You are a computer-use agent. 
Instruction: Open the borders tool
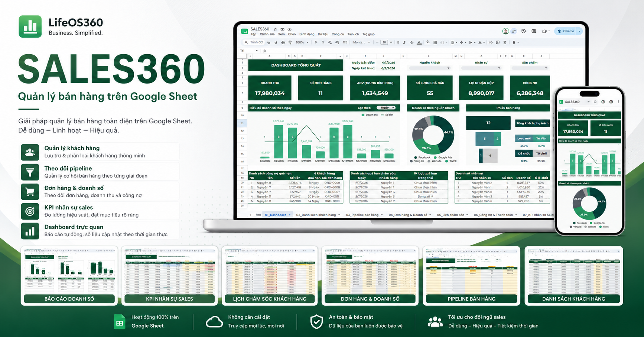(x=435, y=42)
